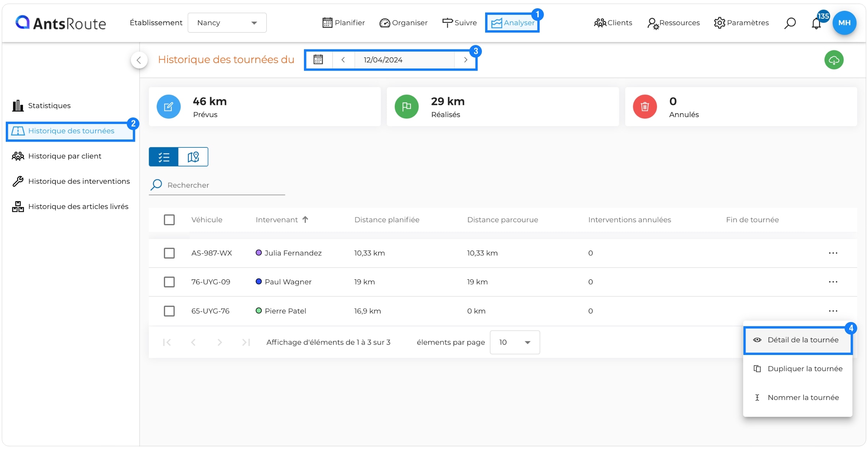
Task: Click the red Annulés trash icon
Action: (x=645, y=107)
